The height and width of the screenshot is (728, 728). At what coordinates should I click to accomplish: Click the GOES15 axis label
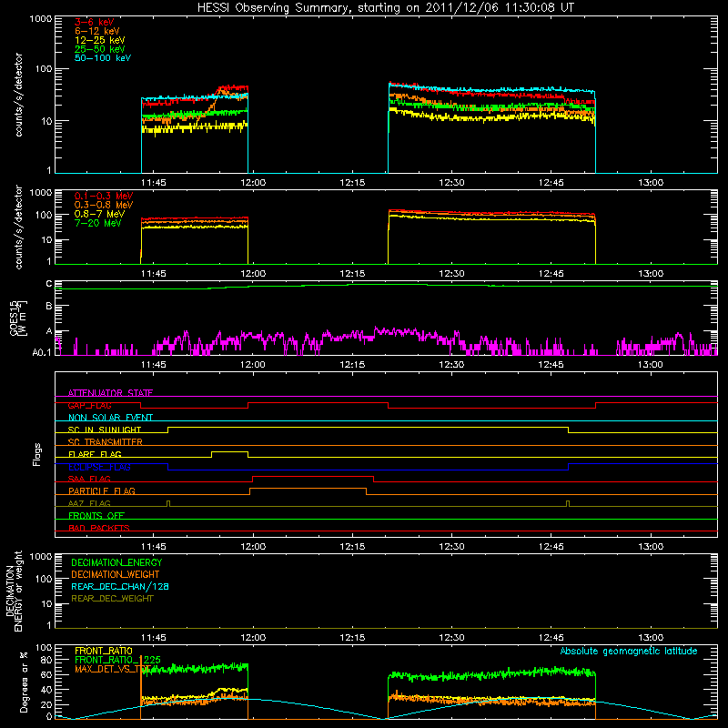click(x=18, y=318)
